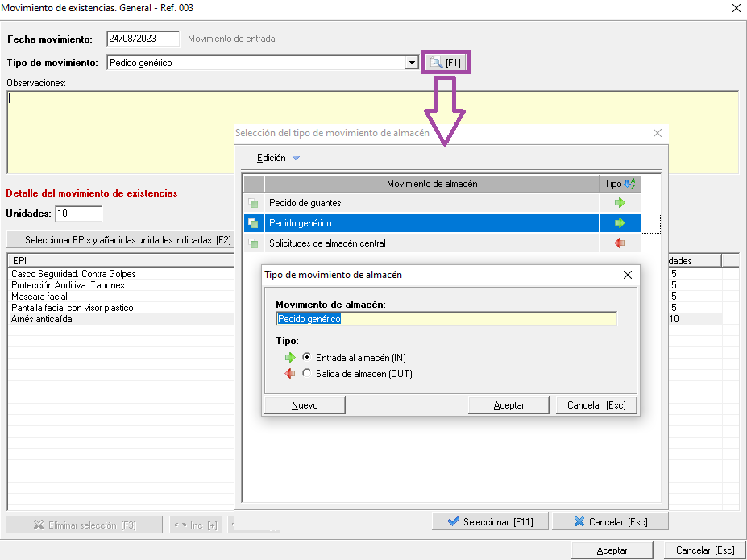Select Protección Auditiva. Tapones row
The width and height of the screenshot is (747, 560).
[121, 285]
